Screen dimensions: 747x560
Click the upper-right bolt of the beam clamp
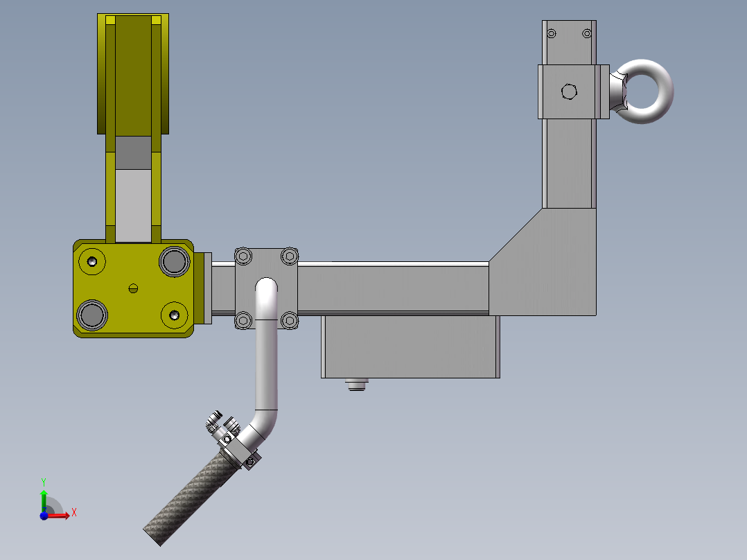[289, 256]
